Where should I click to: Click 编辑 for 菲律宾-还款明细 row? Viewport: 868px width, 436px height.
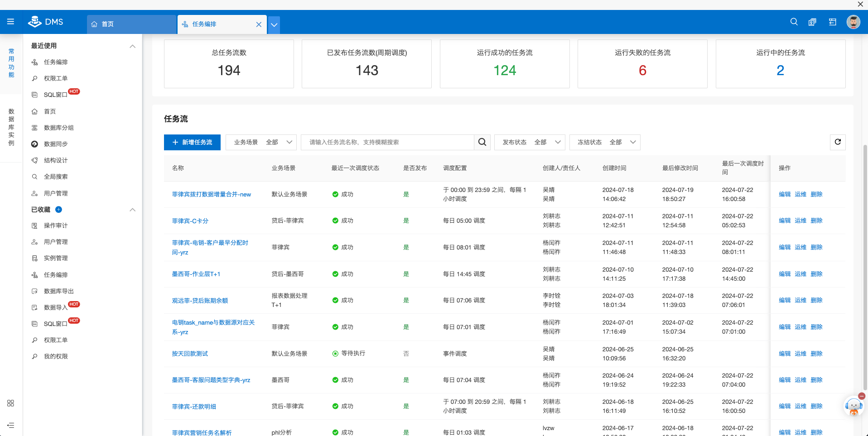click(785, 406)
